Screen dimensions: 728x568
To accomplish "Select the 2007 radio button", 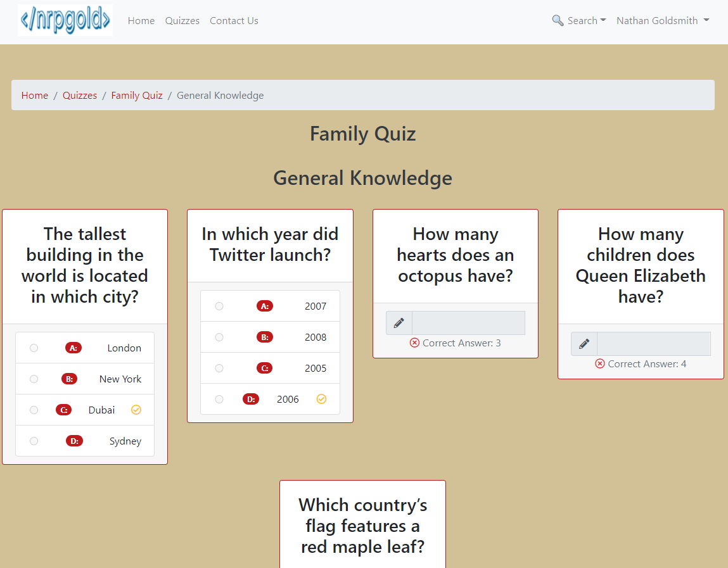I will [219, 306].
